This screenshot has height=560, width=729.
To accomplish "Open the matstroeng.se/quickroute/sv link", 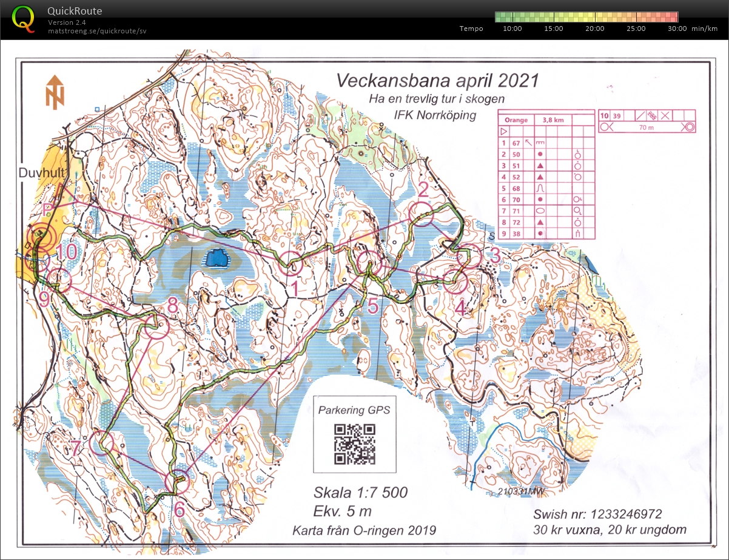I will coord(97,30).
